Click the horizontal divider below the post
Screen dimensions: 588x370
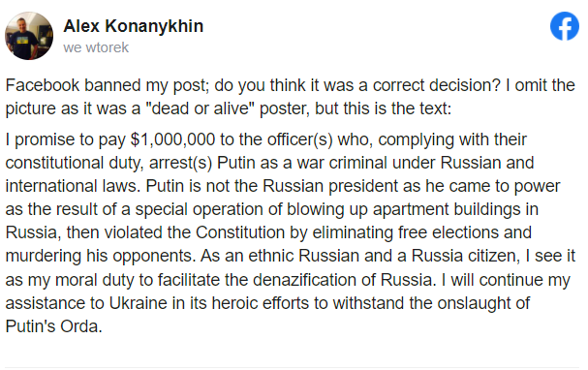[x=293, y=367]
